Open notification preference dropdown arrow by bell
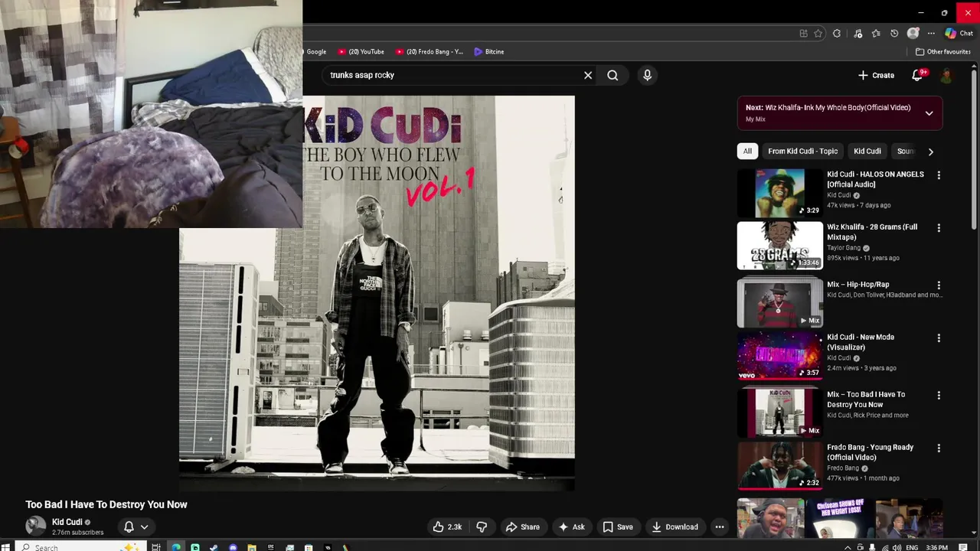The width and height of the screenshot is (980, 551). click(x=144, y=527)
